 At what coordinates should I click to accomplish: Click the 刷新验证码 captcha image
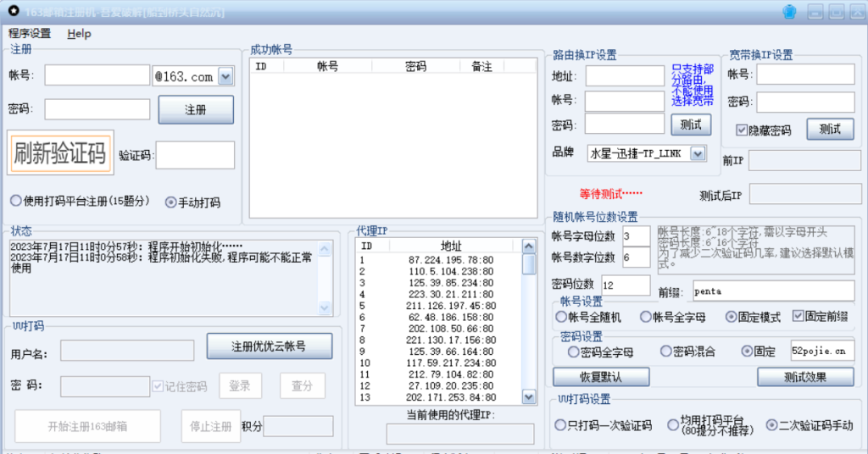coord(60,153)
